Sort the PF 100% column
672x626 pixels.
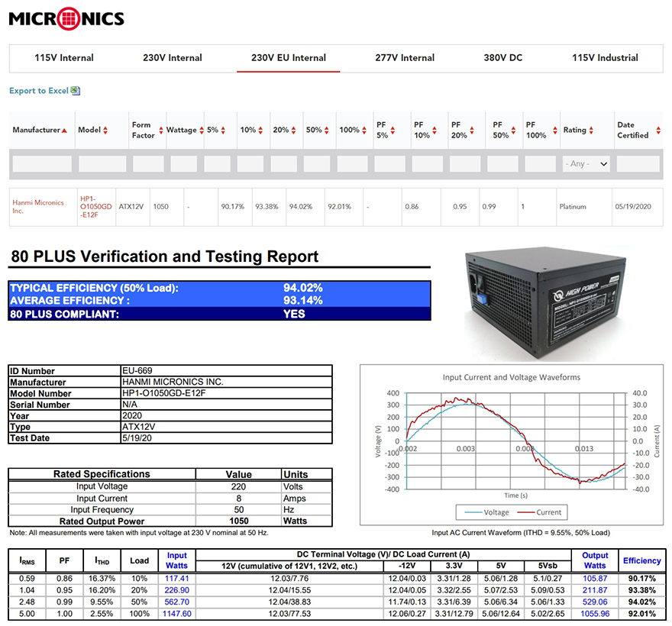tap(555, 131)
